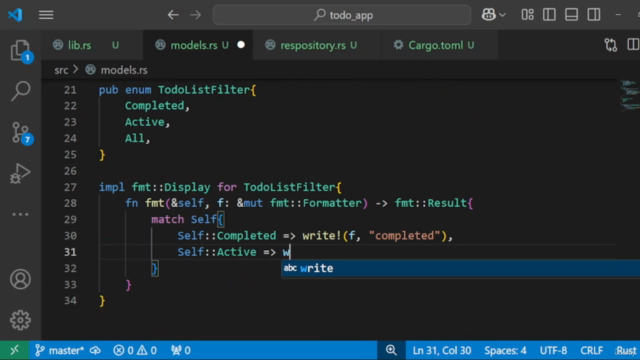Close models.rs via unsaved dot
This screenshot has width=640, height=360.
pyautogui.click(x=241, y=45)
